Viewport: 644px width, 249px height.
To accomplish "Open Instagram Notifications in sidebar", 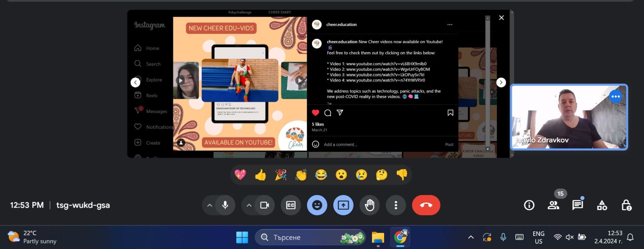I will [x=153, y=127].
